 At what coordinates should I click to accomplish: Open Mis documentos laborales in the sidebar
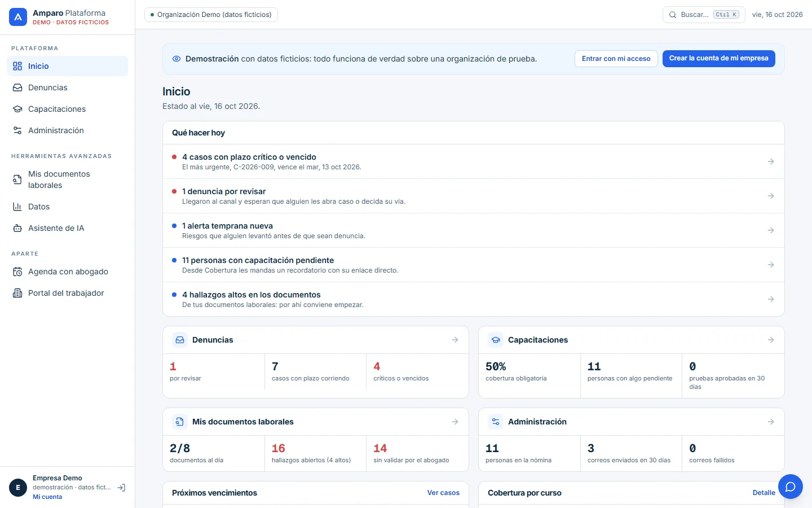tap(67, 179)
